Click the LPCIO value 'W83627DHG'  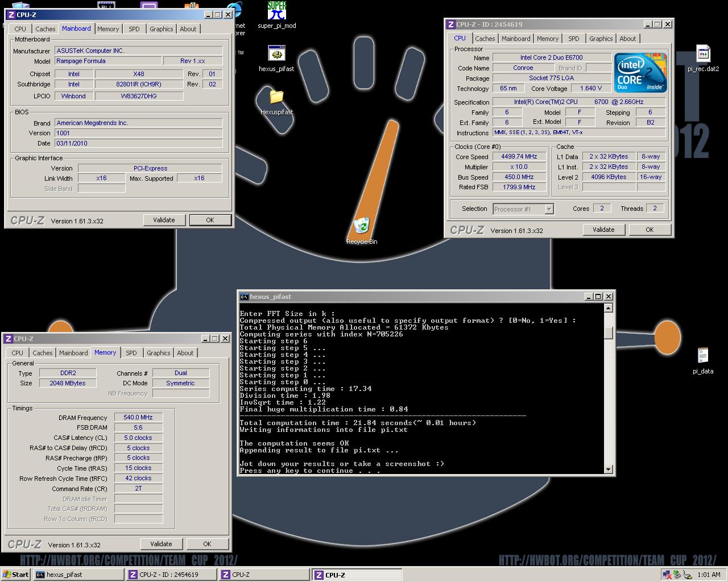[139, 96]
